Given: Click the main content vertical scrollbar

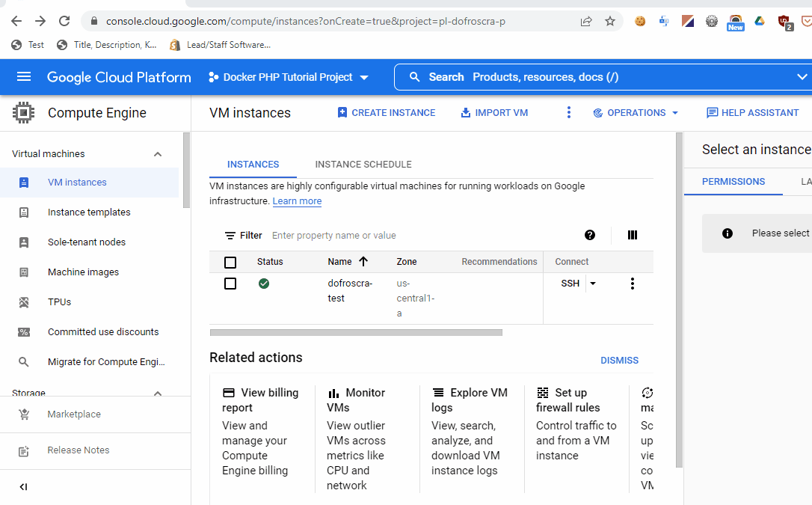Looking at the screenshot, I should [x=680, y=301].
